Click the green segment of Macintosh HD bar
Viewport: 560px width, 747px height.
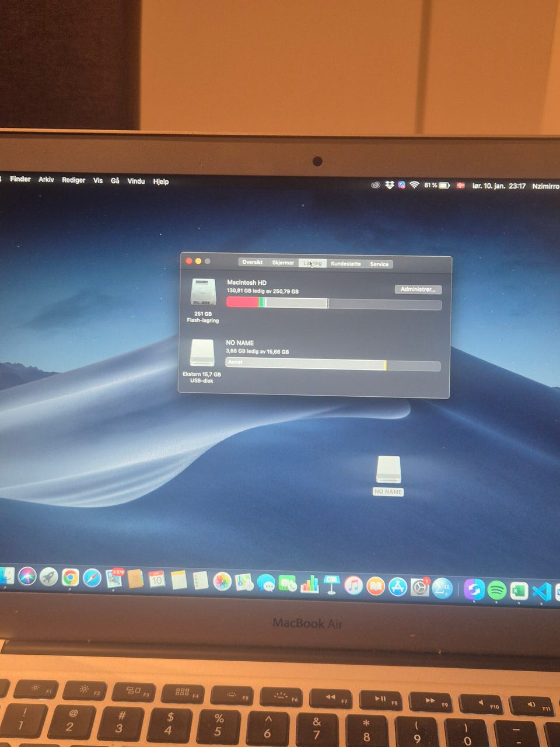coord(261,302)
